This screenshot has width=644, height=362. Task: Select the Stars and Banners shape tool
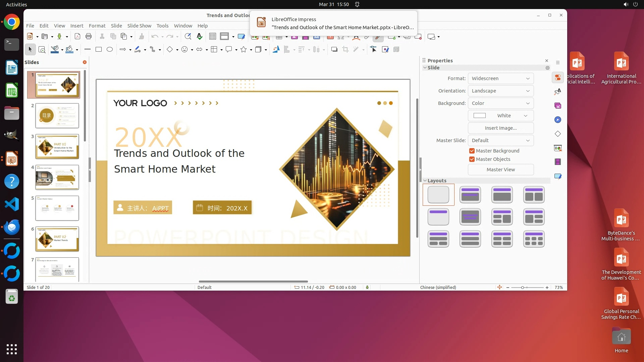[x=244, y=50]
